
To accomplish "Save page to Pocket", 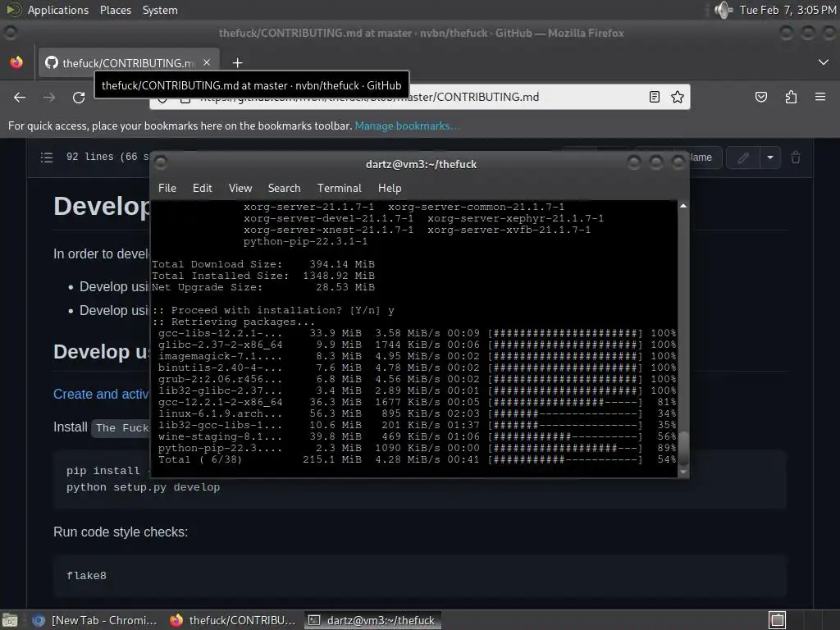I will point(761,97).
